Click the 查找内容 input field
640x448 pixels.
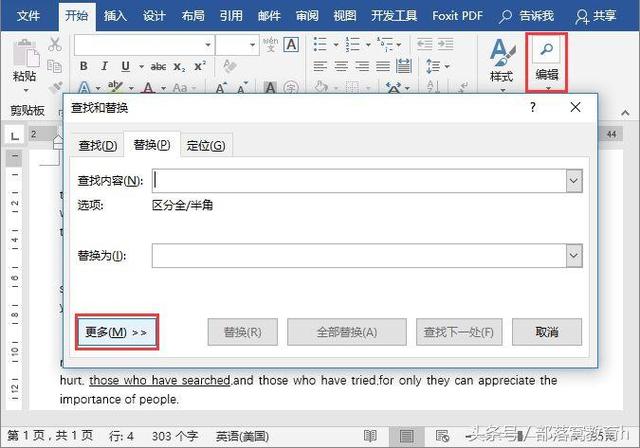(x=359, y=181)
